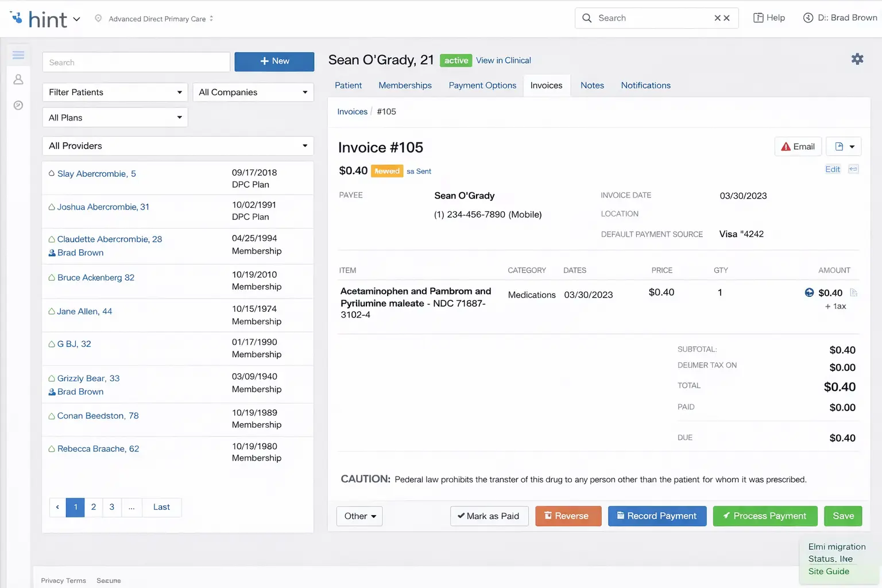Select page 3 in patient list pagination

coord(111,507)
